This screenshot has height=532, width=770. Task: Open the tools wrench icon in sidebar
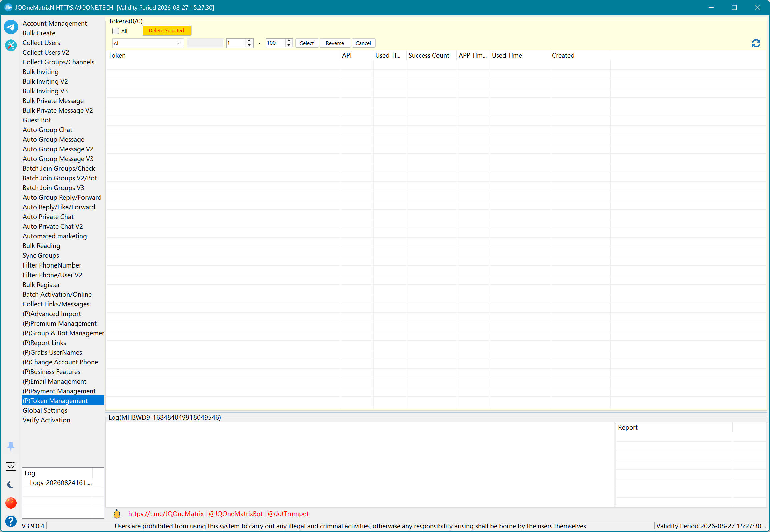click(11, 45)
